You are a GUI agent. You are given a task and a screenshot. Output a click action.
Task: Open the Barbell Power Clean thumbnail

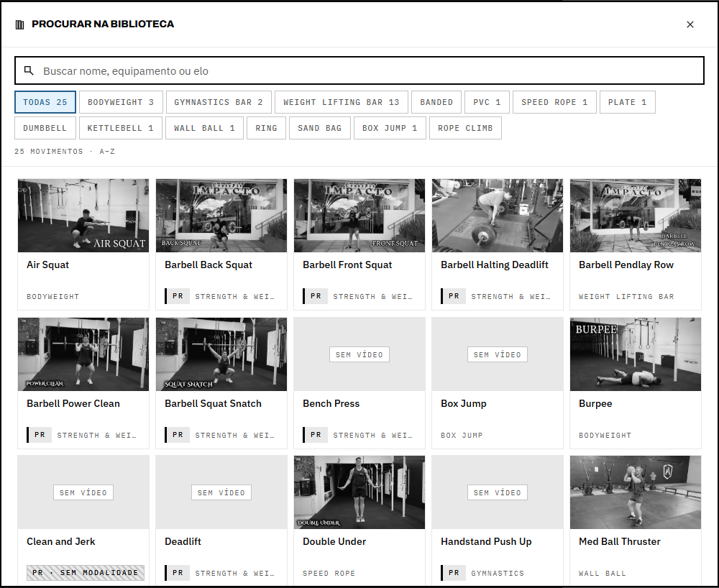point(83,354)
